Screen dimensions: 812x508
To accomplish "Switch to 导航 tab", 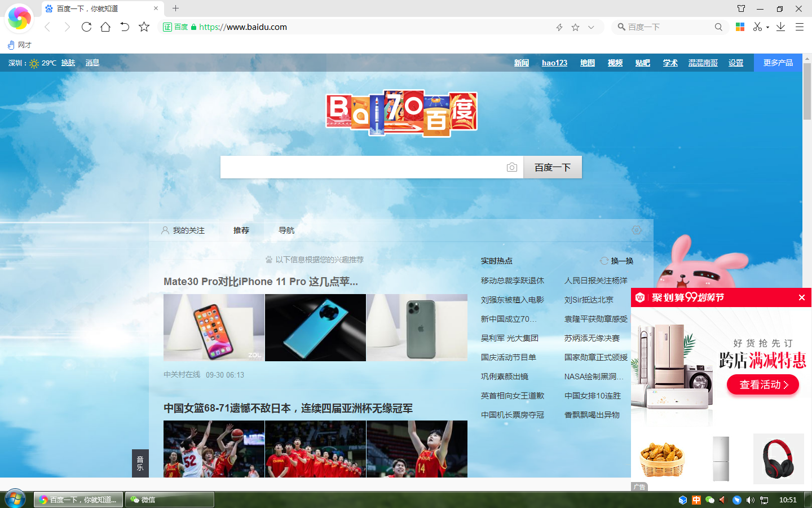I will tap(286, 230).
